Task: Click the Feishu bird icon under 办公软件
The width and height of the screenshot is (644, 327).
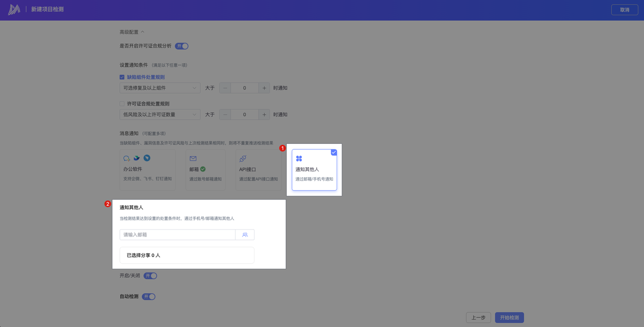Action: [x=136, y=158]
